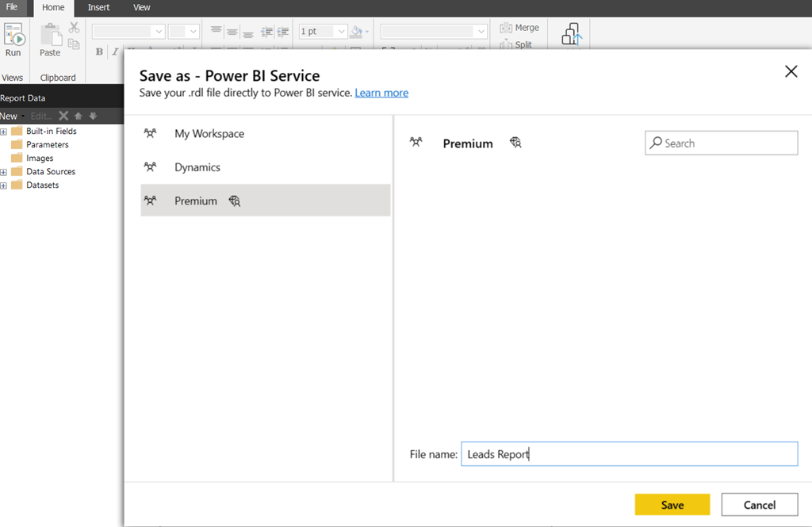Expand the Built-in Fields node
This screenshot has height=527, width=812.
click(4, 132)
